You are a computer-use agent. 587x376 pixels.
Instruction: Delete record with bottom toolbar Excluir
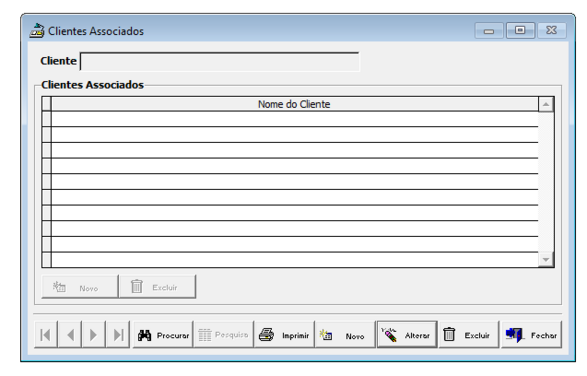pos(469,334)
